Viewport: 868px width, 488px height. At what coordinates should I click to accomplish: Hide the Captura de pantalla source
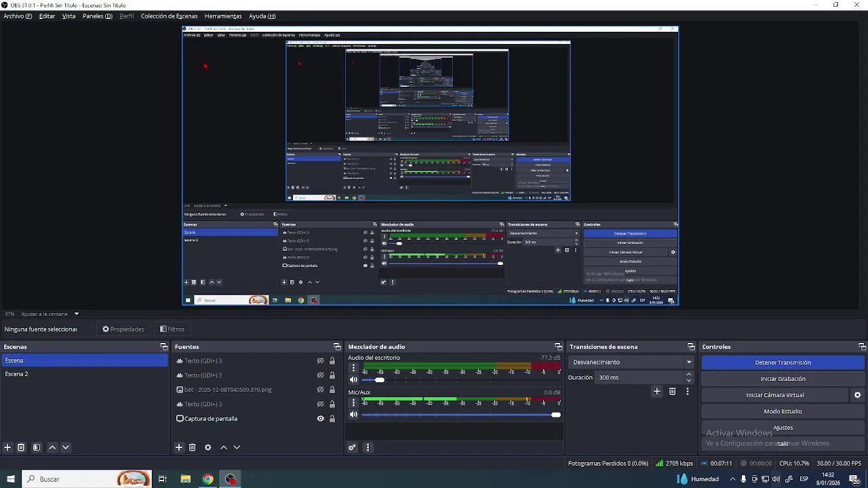click(321, 419)
